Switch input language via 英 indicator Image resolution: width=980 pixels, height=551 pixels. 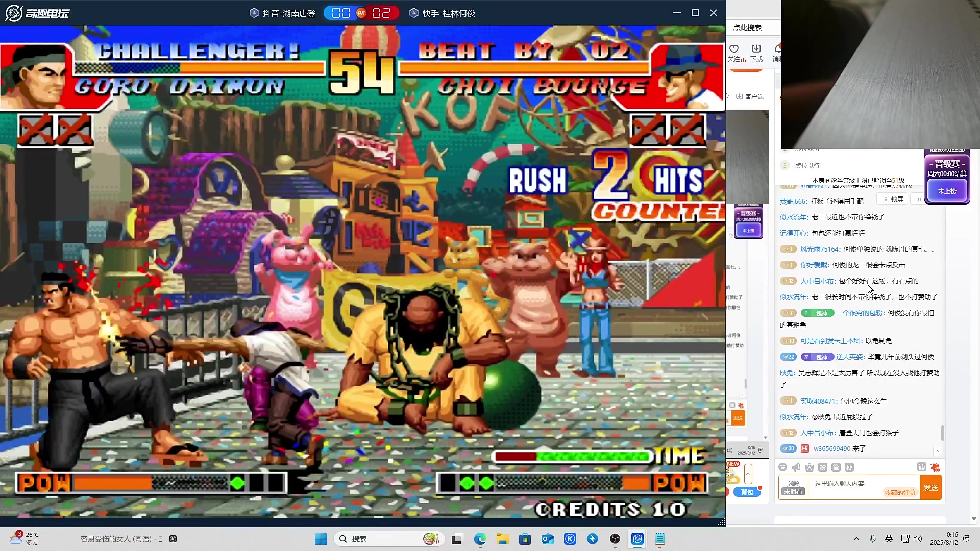[x=889, y=539]
